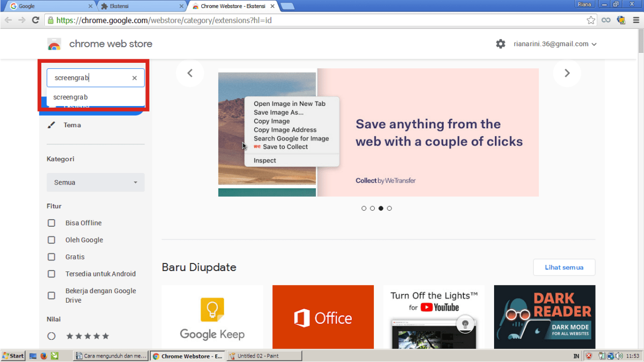This screenshot has width=644, height=362.
Task: Click the Tema paintbrush icon
Action: [x=51, y=125]
